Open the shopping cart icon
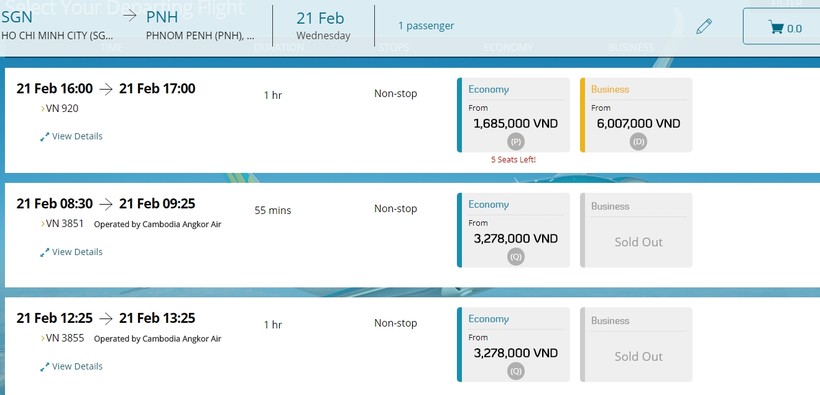Screen dimensions: 820x395 776,27
